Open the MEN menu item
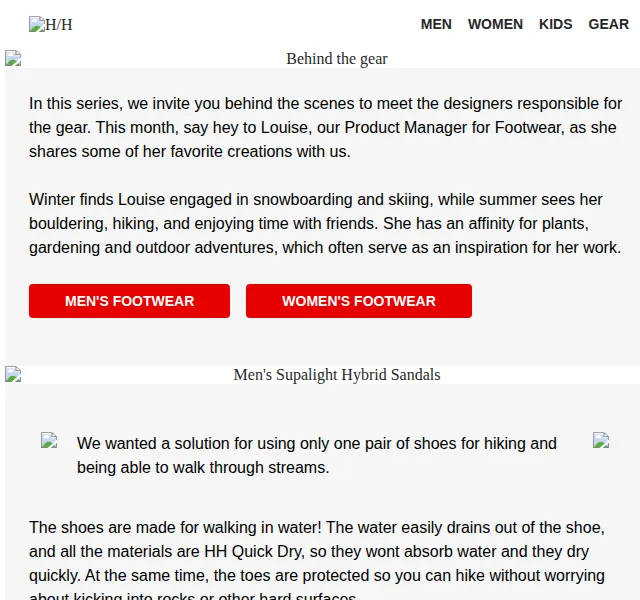 click(x=436, y=24)
